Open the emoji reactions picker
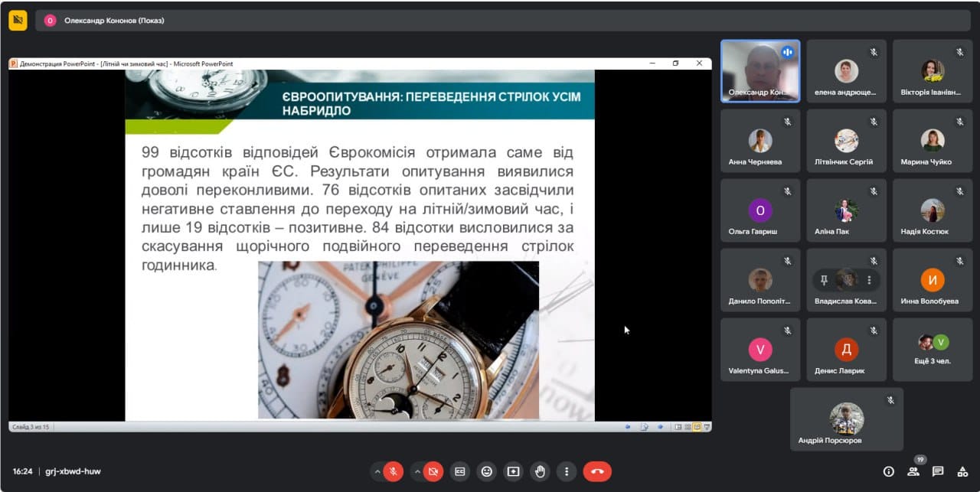 [x=486, y=471]
